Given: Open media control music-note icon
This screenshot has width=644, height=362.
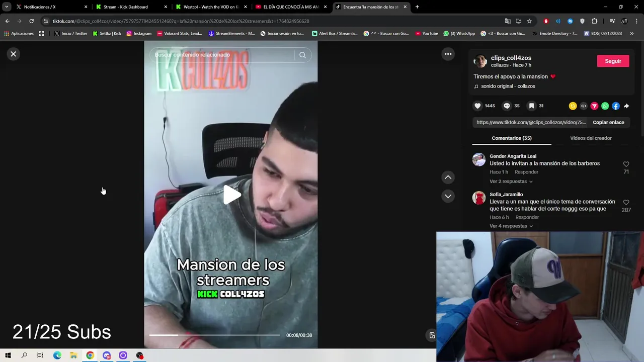Looking at the screenshot, I should point(612,21).
